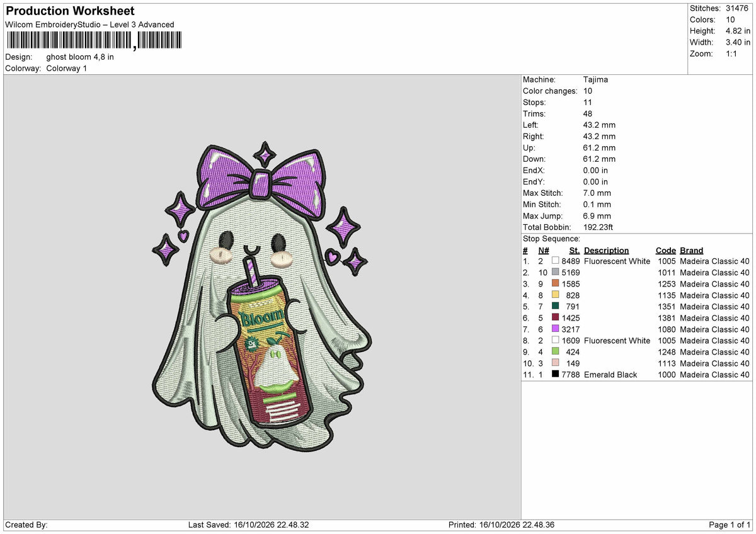Click the "Page 1 of 1" indicator
756x534 pixels.
pyautogui.click(x=730, y=525)
